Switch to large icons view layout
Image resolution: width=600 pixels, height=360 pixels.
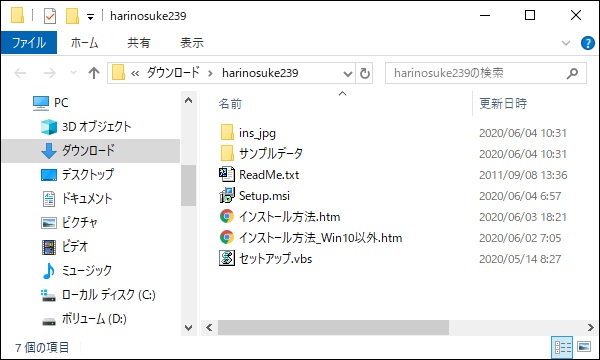[584, 347]
